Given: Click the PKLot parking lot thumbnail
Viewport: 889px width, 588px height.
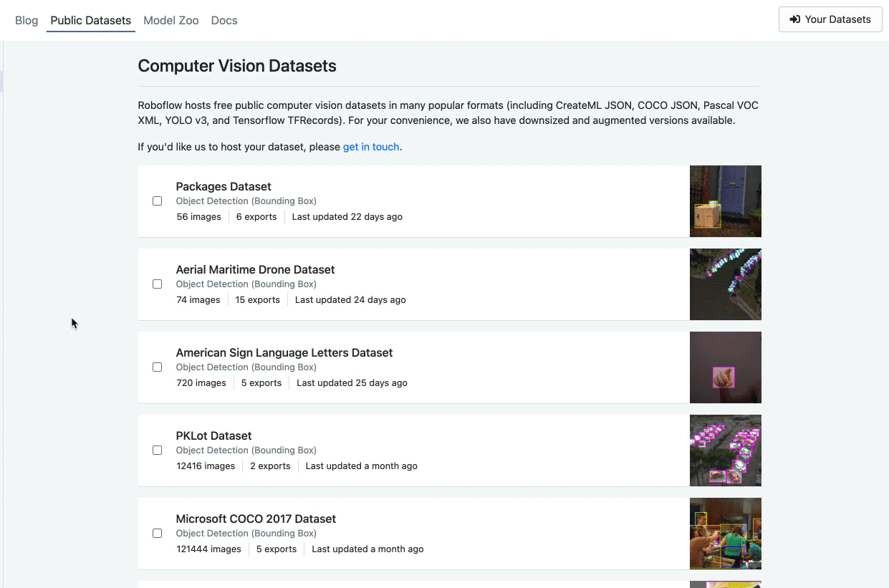Looking at the screenshot, I should (x=725, y=450).
